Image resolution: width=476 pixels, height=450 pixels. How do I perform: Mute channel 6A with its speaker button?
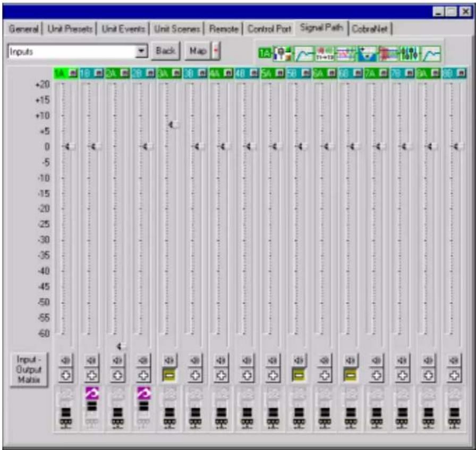[325, 360]
